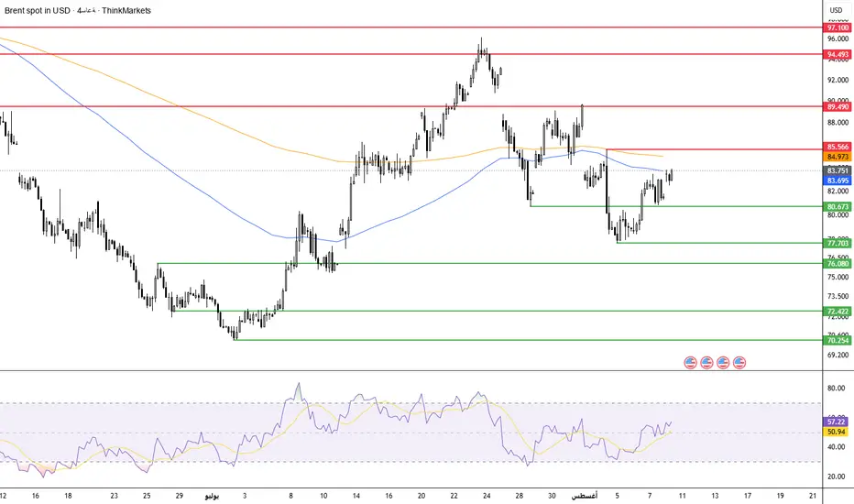This screenshot has height=504, width=854.
Task: Click the RSI axis value 80.00
Action: click(x=836, y=389)
